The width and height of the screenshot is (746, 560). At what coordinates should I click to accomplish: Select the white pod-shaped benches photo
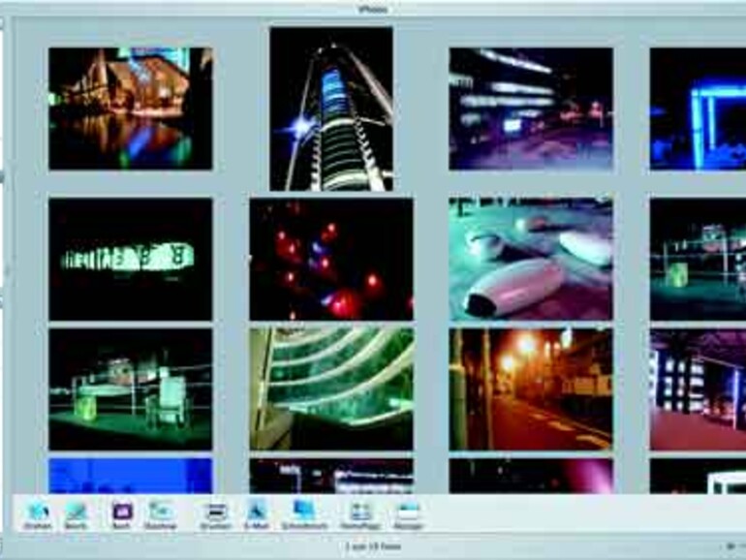[x=530, y=259]
